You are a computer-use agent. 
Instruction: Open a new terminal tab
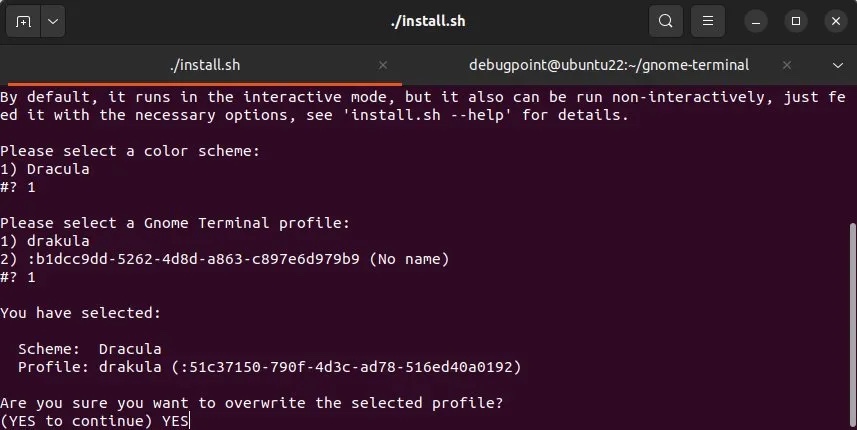point(24,20)
